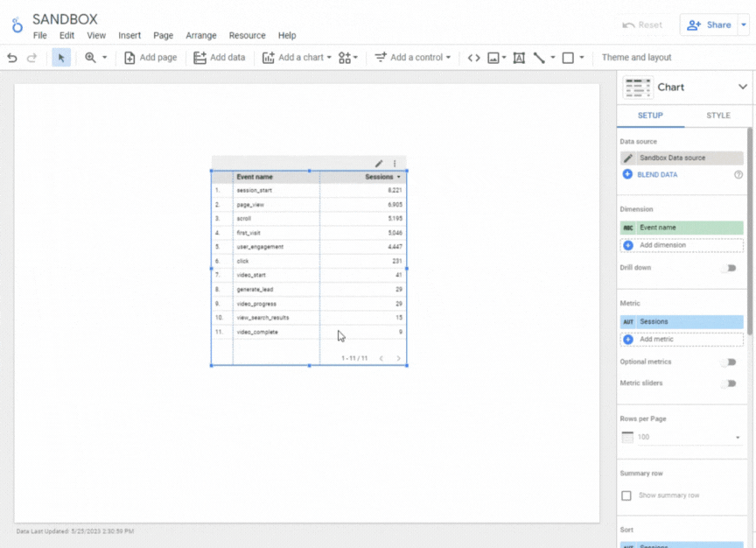Click the redo arrow icon

tap(31, 58)
